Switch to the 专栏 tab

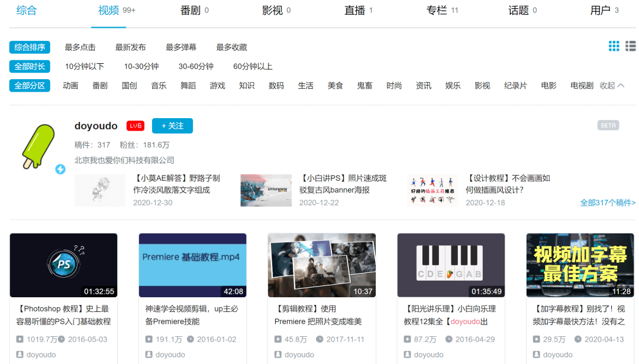[437, 11]
